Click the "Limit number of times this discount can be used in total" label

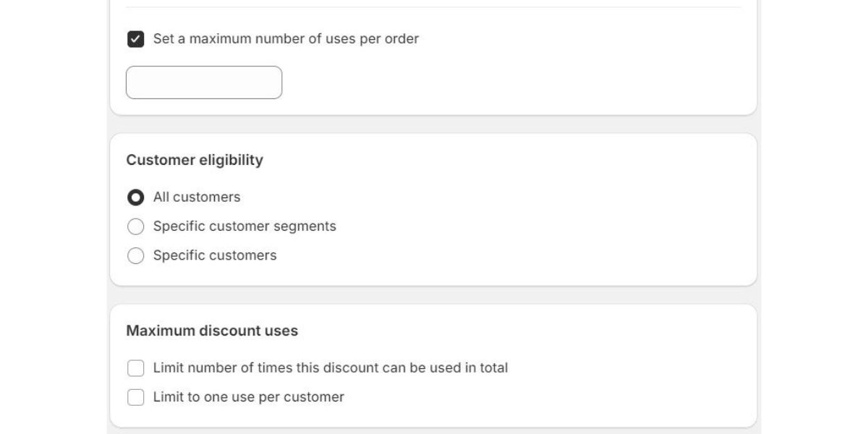[x=331, y=368]
